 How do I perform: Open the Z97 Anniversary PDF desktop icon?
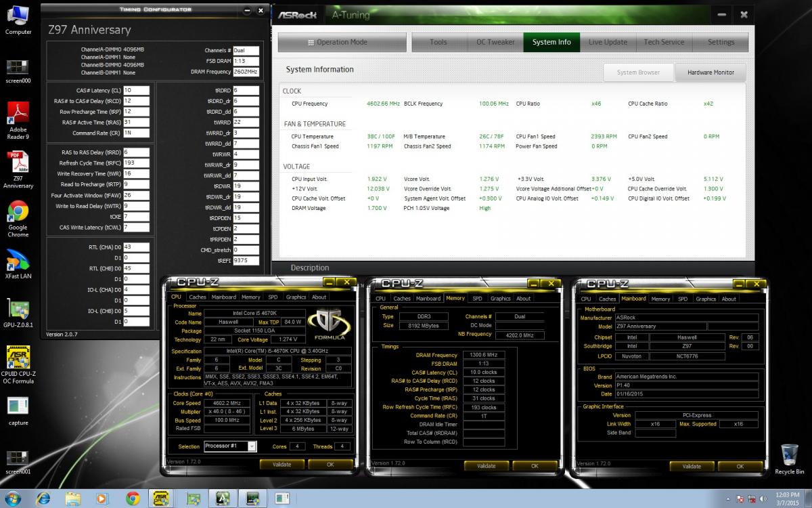coord(18,169)
